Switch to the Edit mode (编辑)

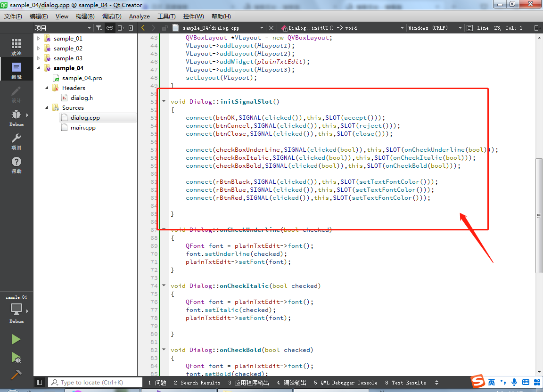click(x=16, y=70)
